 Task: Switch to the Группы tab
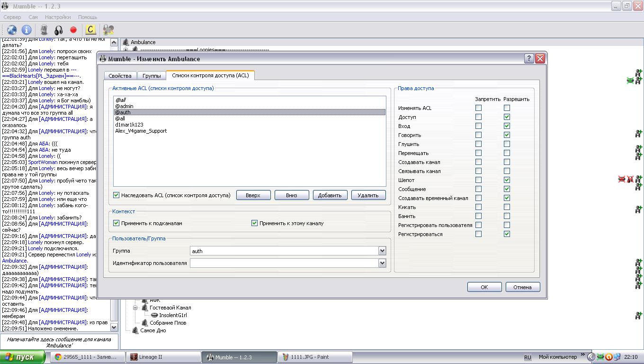tap(152, 76)
